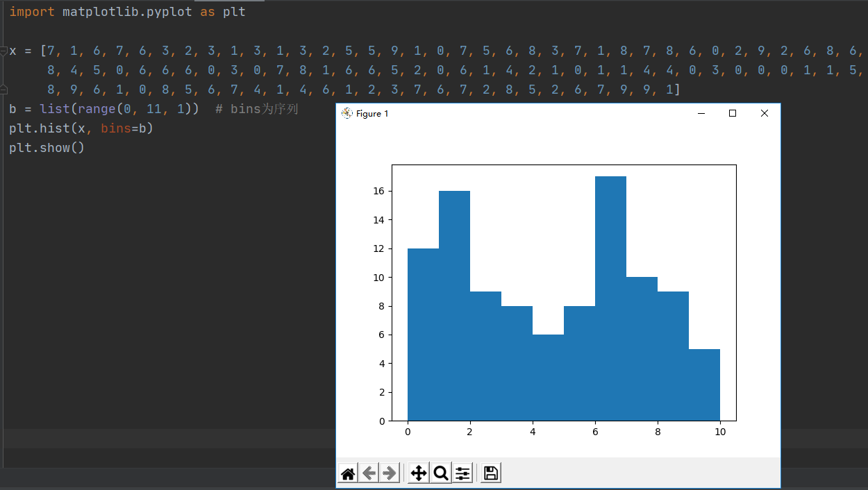Click the plt.show() code line
The width and height of the screenshot is (868, 490).
click(47, 148)
